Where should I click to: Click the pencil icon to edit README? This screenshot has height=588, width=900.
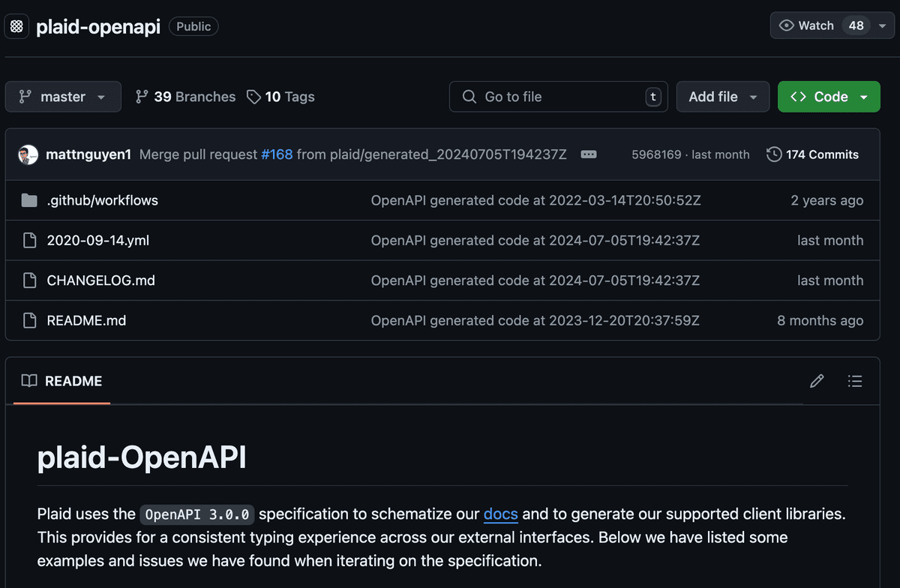[816, 381]
